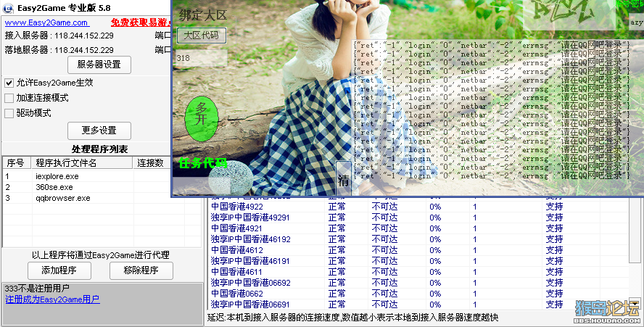Click 添加程序 add program button
Image resolution: width=644 pixels, height=327 pixels.
pyautogui.click(x=59, y=270)
